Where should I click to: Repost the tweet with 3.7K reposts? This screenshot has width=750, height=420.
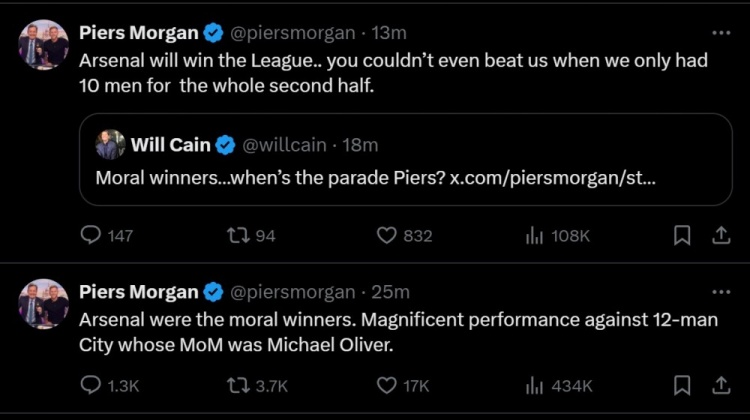[x=238, y=385]
